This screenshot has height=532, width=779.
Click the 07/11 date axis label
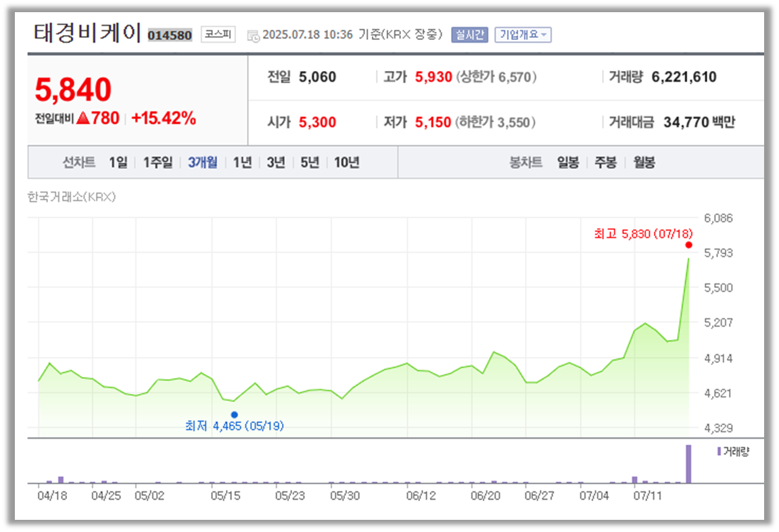pos(648,495)
